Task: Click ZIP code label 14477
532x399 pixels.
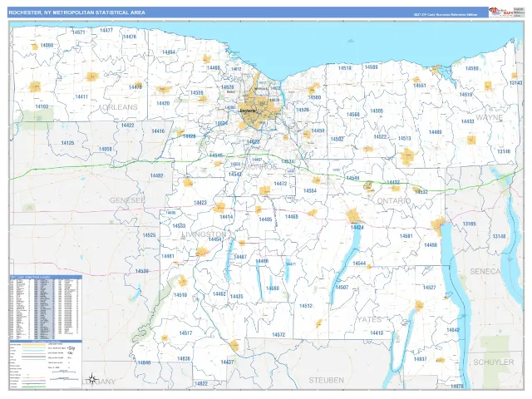Action: [106, 30]
